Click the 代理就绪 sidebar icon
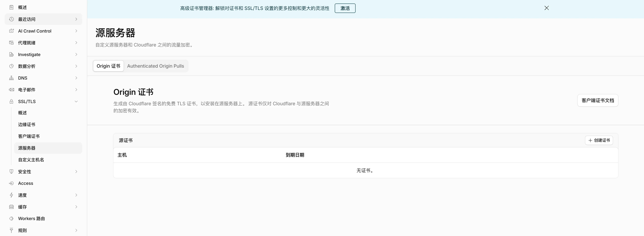644x236 pixels. coord(11,43)
